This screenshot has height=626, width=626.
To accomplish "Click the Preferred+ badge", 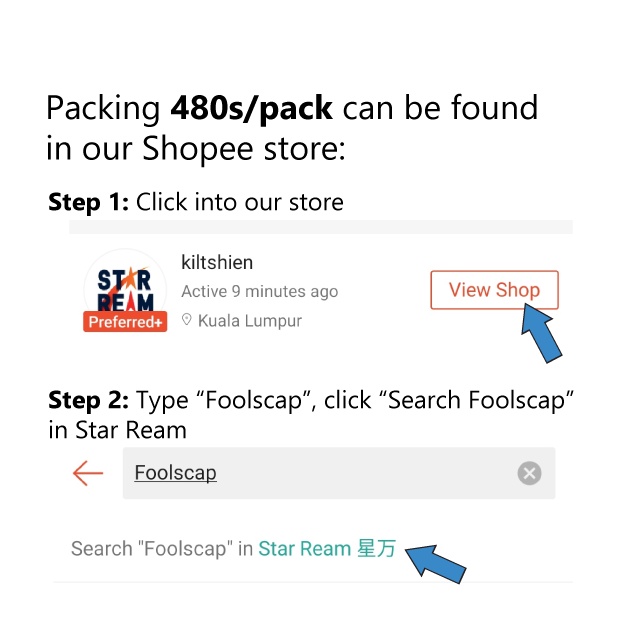I will coord(126,322).
